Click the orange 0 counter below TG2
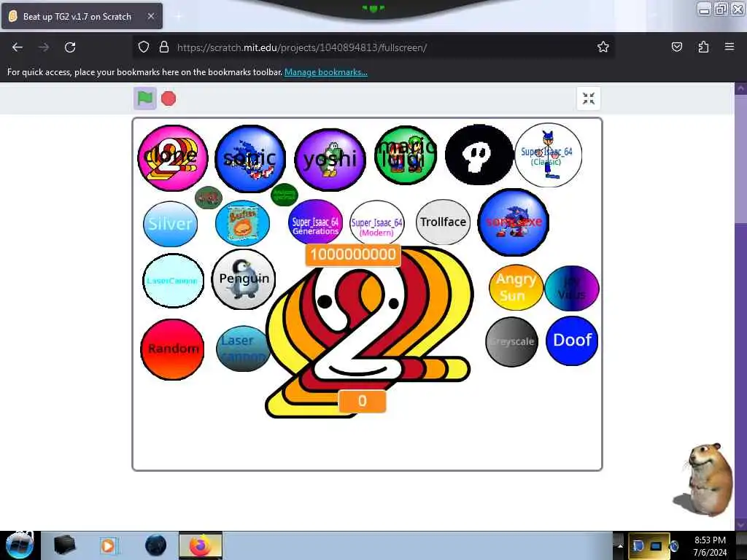 pyautogui.click(x=362, y=402)
